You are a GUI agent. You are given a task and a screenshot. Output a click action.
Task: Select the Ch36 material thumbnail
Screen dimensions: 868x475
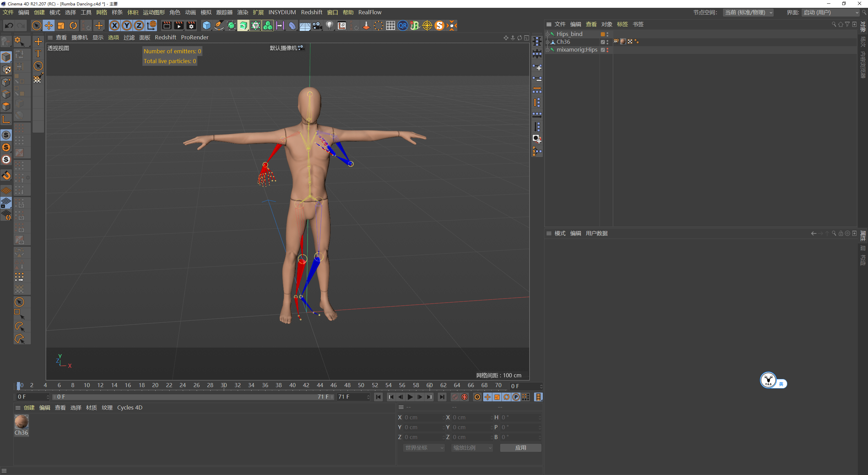point(21,422)
